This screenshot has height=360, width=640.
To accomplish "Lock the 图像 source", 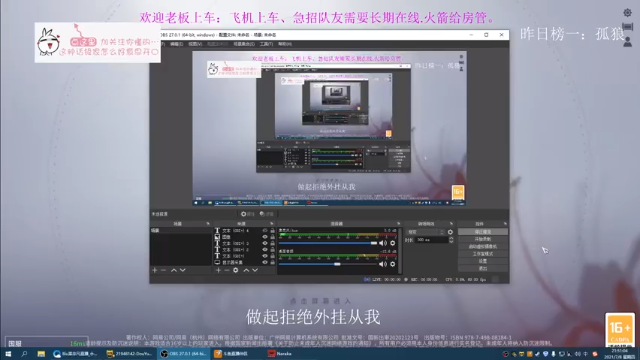I will pyautogui.click(x=272, y=237).
